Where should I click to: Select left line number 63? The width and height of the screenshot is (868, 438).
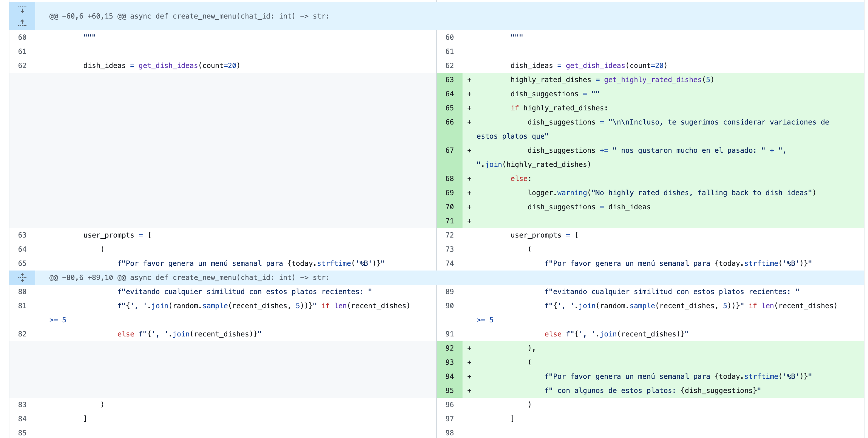(22, 235)
